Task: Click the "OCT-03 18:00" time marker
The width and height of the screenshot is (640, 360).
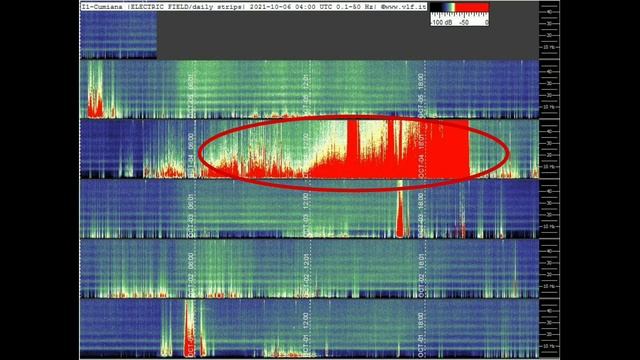Action: pos(421,215)
